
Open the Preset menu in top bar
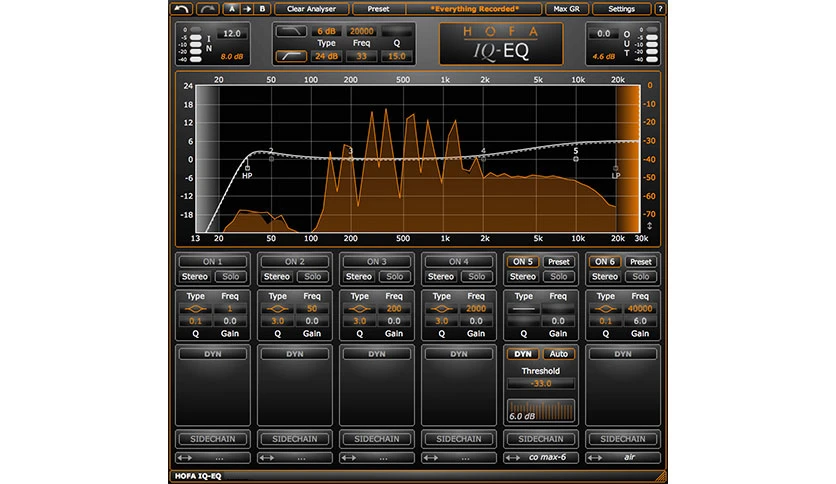coord(379,9)
